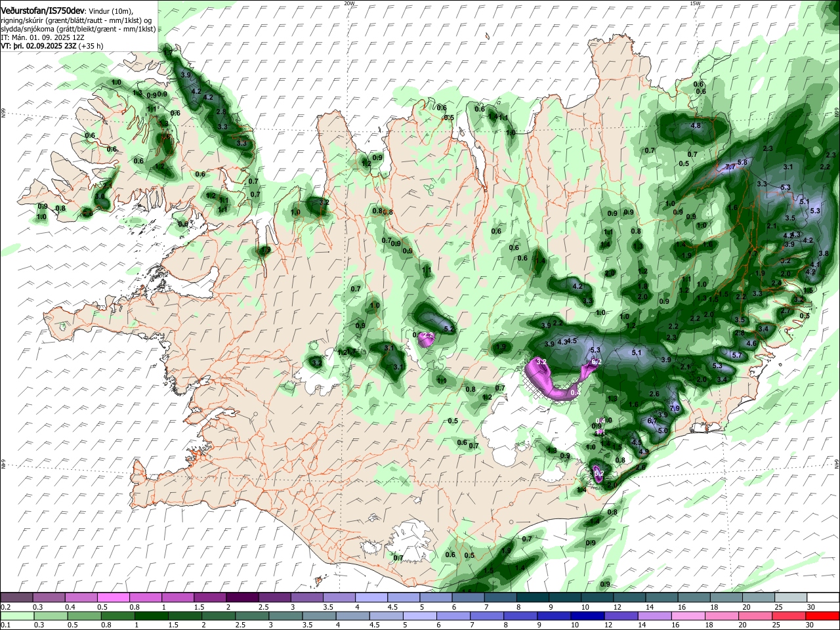This screenshot has height=630, width=840.
Task: Choose the pale green 0.1–0.3 rain swatch
Action: pos(18,617)
